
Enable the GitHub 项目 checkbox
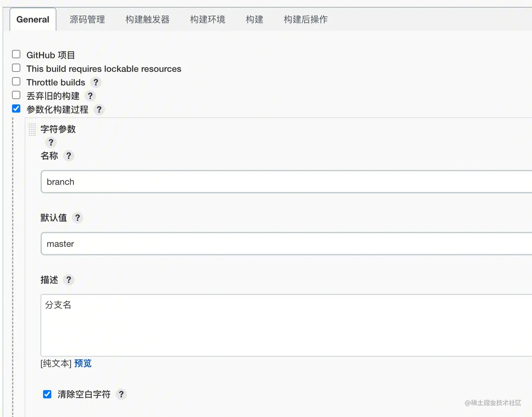click(x=16, y=54)
